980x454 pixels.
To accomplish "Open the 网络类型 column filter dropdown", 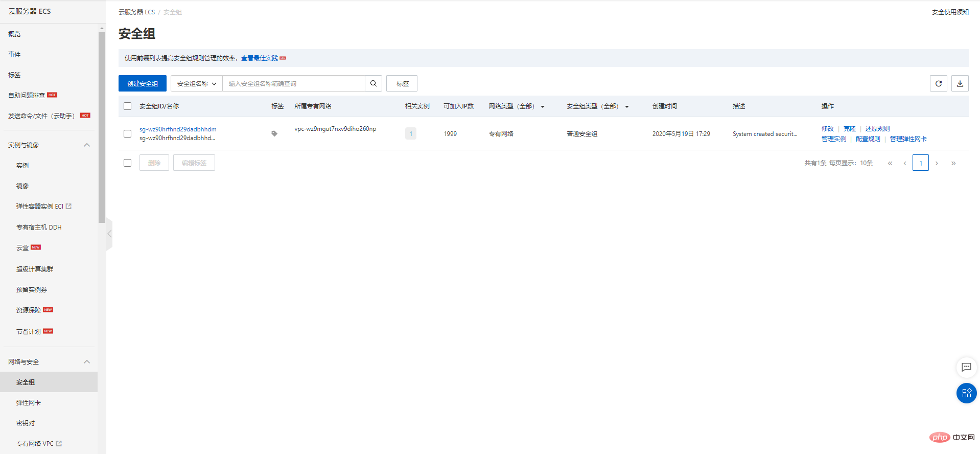I will (543, 106).
